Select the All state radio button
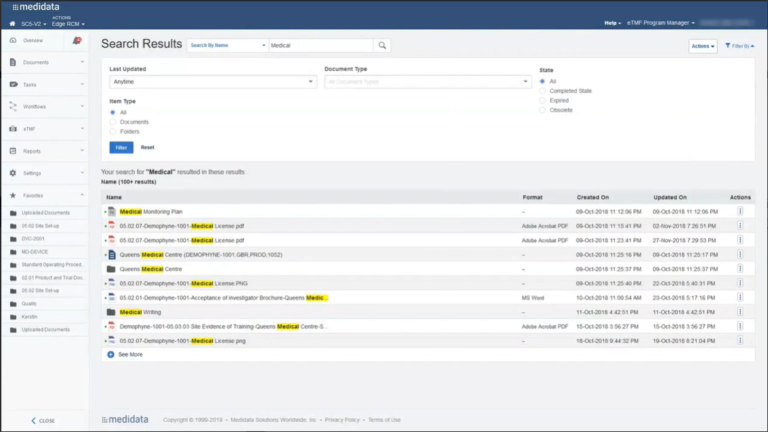This screenshot has width=768, height=432. click(x=542, y=81)
